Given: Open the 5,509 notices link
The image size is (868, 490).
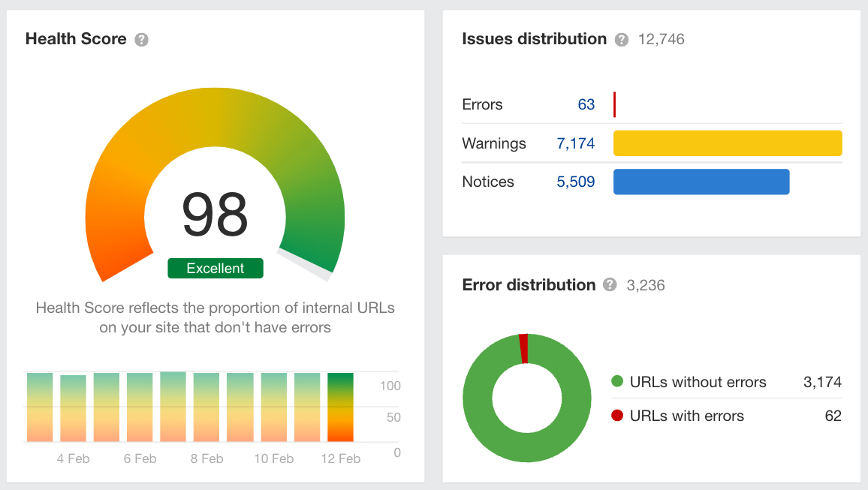Looking at the screenshot, I should click(x=576, y=182).
